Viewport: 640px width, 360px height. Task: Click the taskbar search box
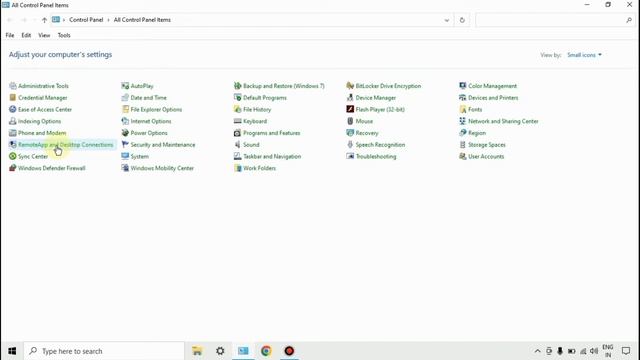(104, 351)
